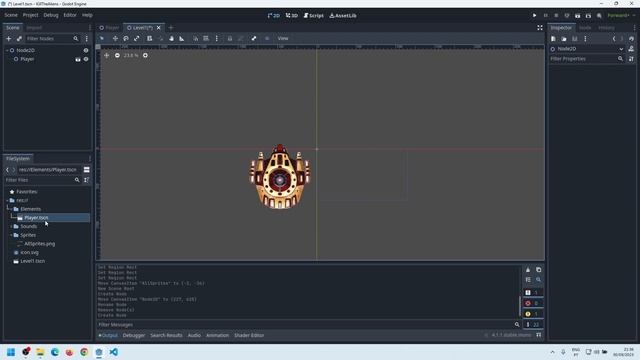Collapse the Node2D tree node

click(x=7, y=50)
